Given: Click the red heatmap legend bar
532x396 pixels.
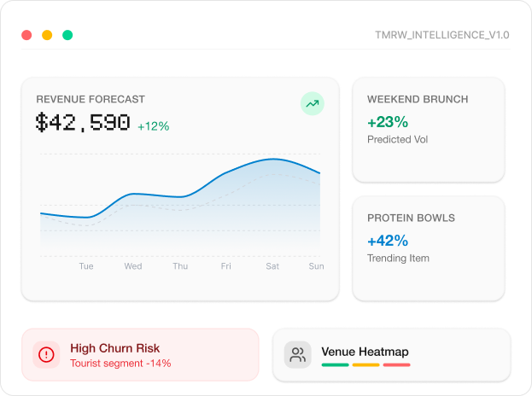Looking at the screenshot, I should tap(396, 365).
